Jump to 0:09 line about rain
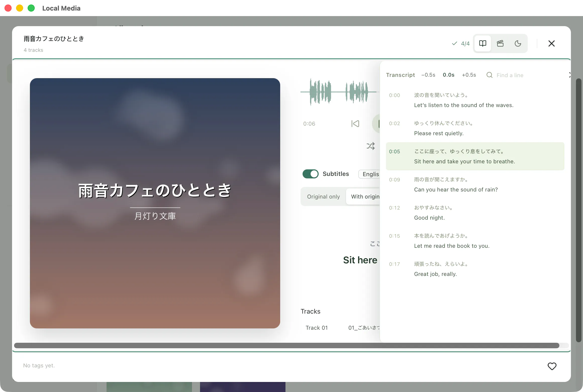Image resolution: width=583 pixels, height=392 pixels. coord(475,184)
